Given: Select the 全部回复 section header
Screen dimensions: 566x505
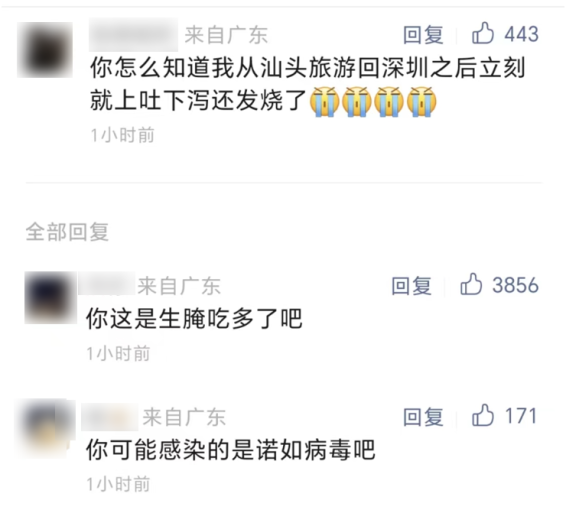Looking at the screenshot, I should [x=67, y=232].
